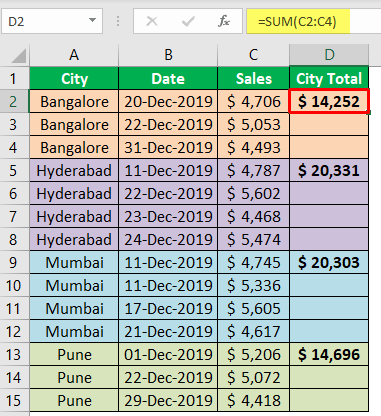
Task: Click the $ 4,468 sales cell
Action: [x=253, y=217]
